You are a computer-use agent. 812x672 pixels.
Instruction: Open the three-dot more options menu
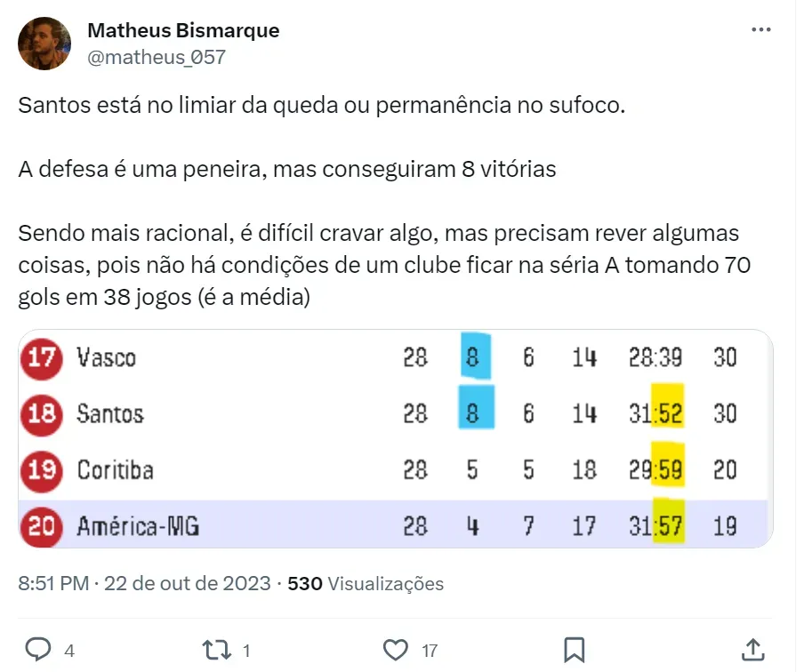tap(761, 29)
